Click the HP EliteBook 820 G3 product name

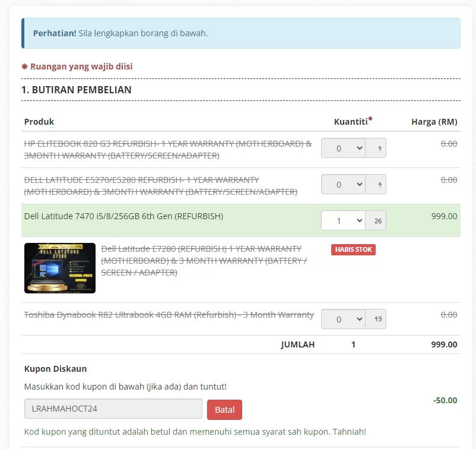pyautogui.click(x=168, y=150)
